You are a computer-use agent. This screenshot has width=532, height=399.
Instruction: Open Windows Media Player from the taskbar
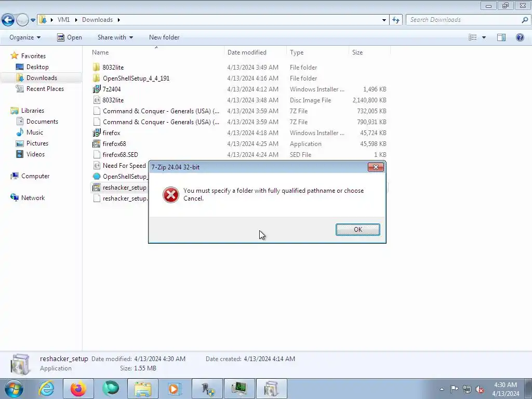point(175,389)
